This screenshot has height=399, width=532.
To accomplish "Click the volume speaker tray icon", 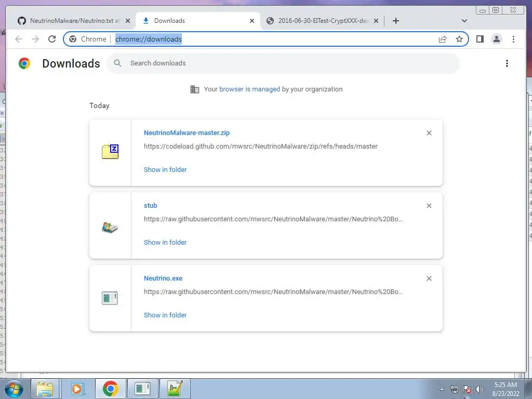I will 480,389.
